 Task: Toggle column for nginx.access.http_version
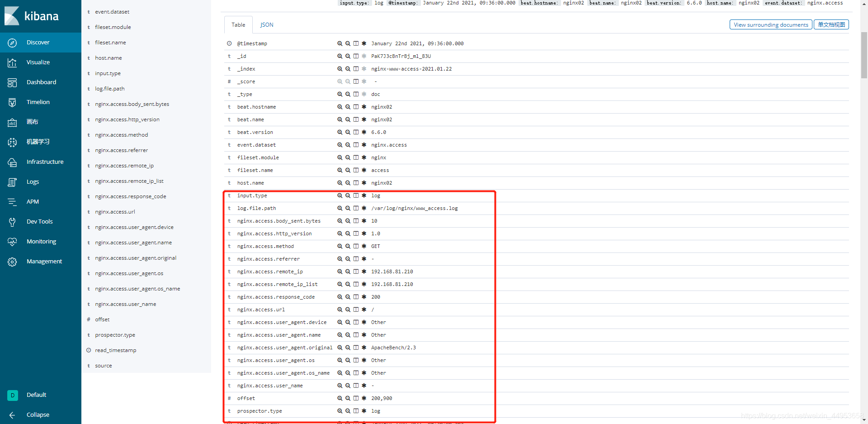tap(356, 233)
